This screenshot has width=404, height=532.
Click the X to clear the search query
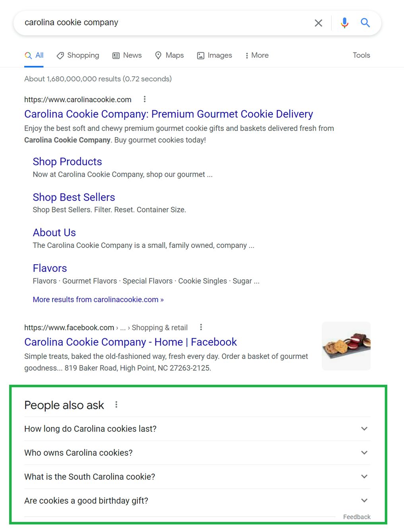tap(318, 23)
